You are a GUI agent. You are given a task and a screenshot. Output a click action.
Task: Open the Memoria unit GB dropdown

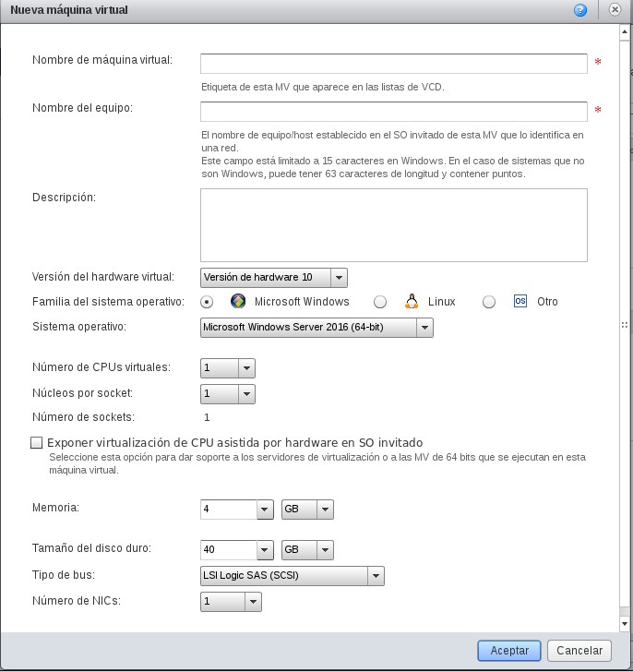coord(324,510)
